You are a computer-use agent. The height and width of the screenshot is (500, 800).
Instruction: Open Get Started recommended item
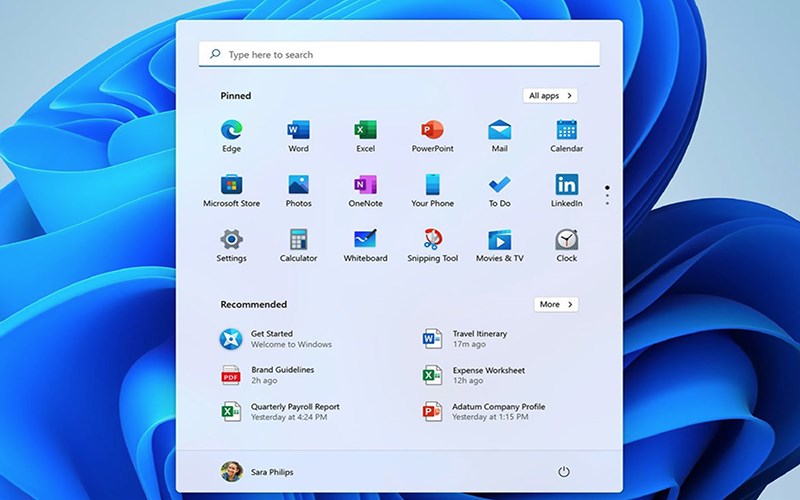click(276, 339)
